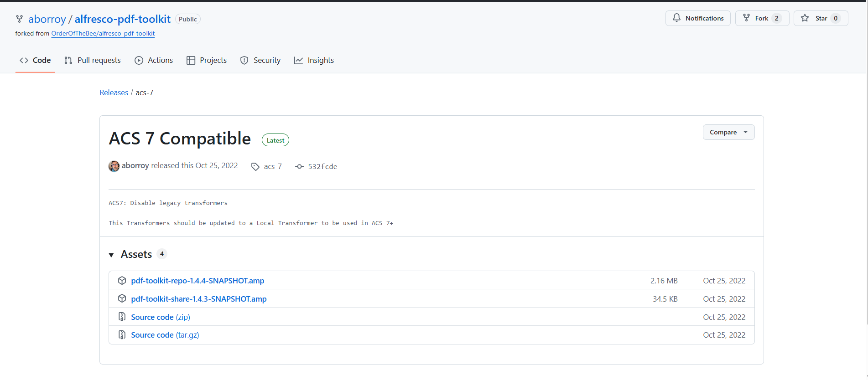Image resolution: width=868 pixels, height=380 pixels.
Task: Go back to Releases breadcrumb
Action: [114, 92]
